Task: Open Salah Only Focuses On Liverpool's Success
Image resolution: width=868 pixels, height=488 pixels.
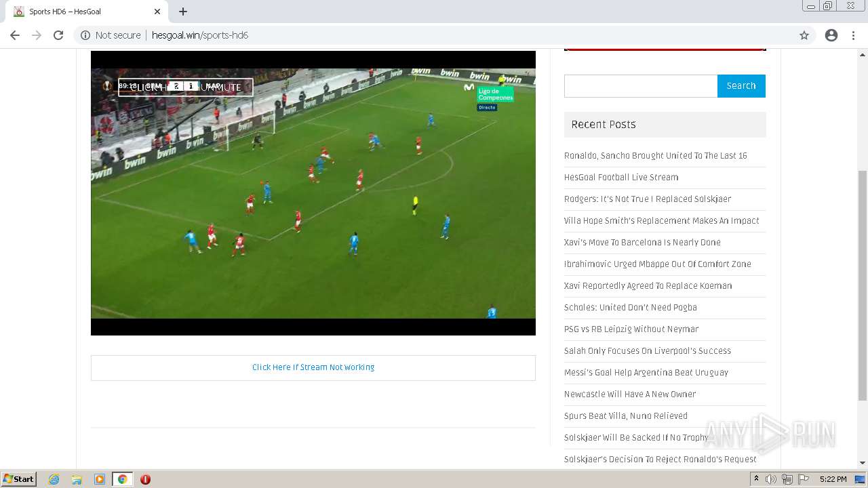Action: click(x=648, y=351)
